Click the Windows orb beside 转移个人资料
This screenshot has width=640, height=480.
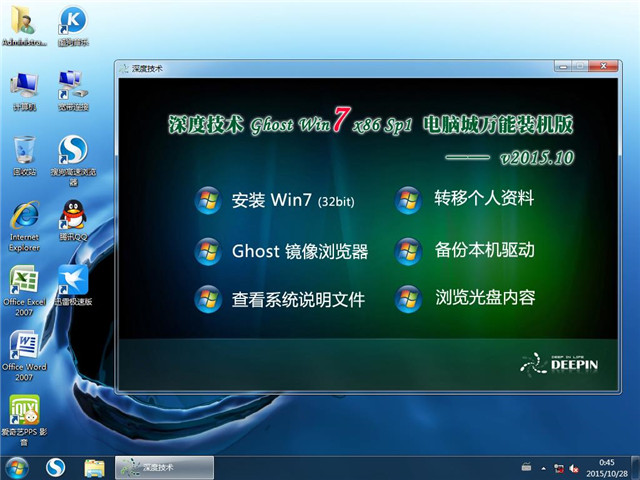[408, 200]
